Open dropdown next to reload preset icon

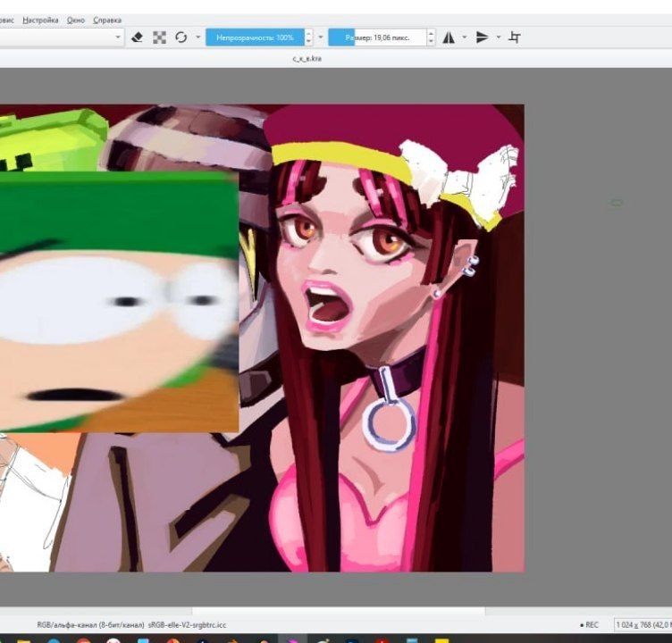click(198, 38)
